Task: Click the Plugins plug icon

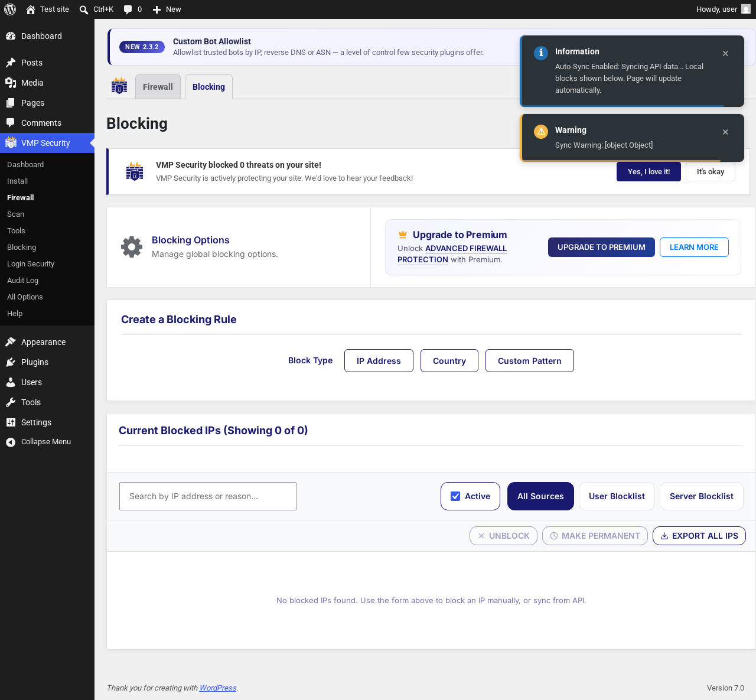Action: (11, 362)
